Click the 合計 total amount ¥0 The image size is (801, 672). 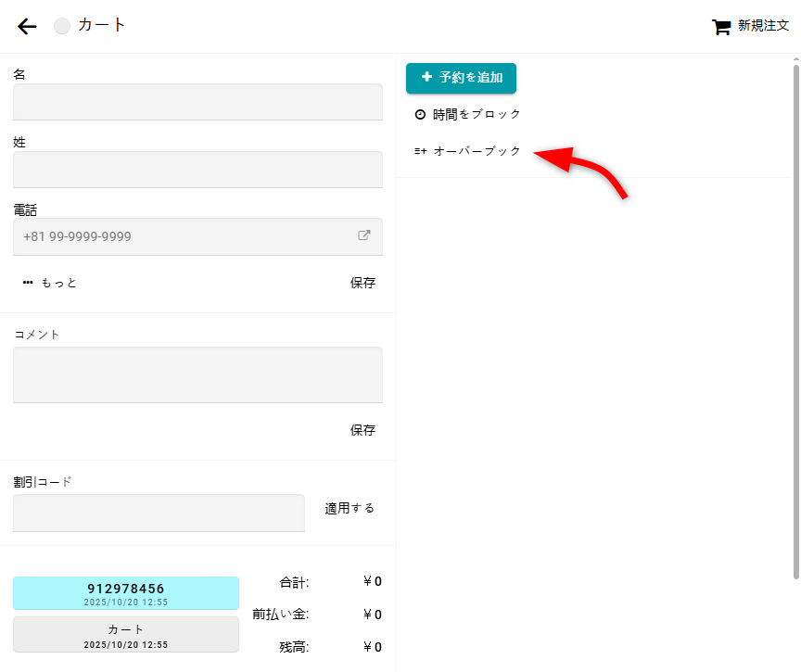[373, 581]
